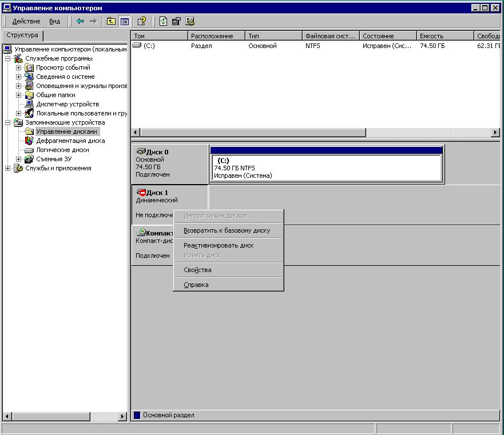
Task: Select the Структура tab
Action: (x=22, y=35)
